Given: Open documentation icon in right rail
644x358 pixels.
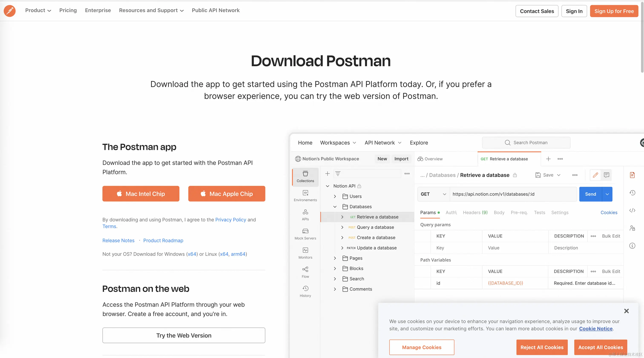Looking at the screenshot, I should 632,175.
